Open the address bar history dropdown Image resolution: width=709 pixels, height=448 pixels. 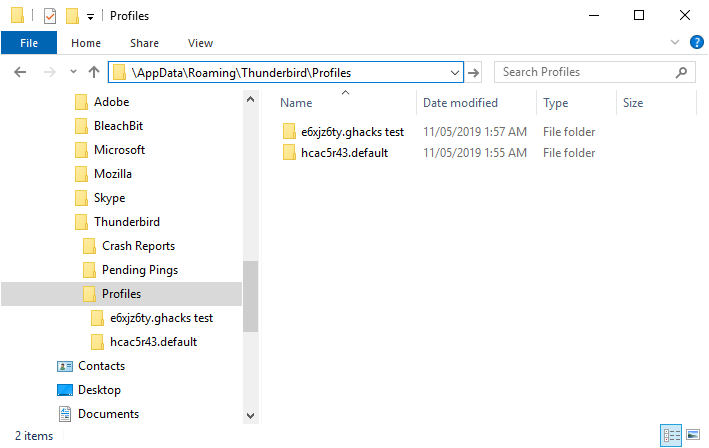pyautogui.click(x=455, y=72)
